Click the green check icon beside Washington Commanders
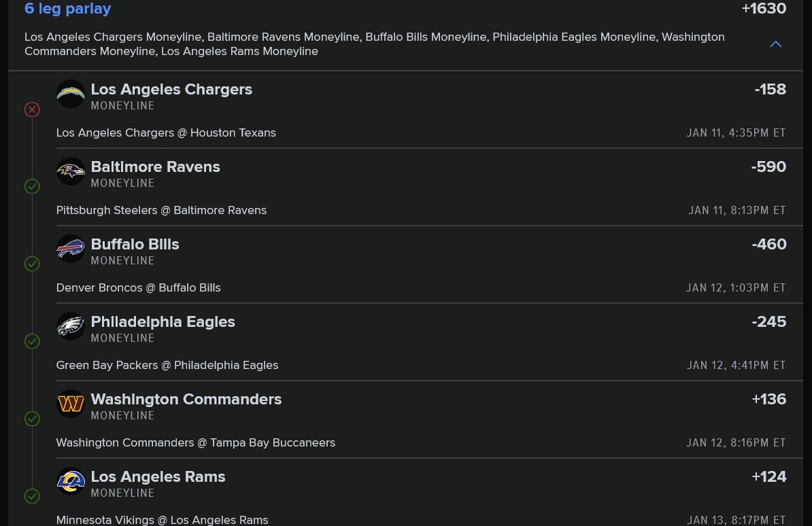Screen dimensions: 812x526 coord(32,419)
